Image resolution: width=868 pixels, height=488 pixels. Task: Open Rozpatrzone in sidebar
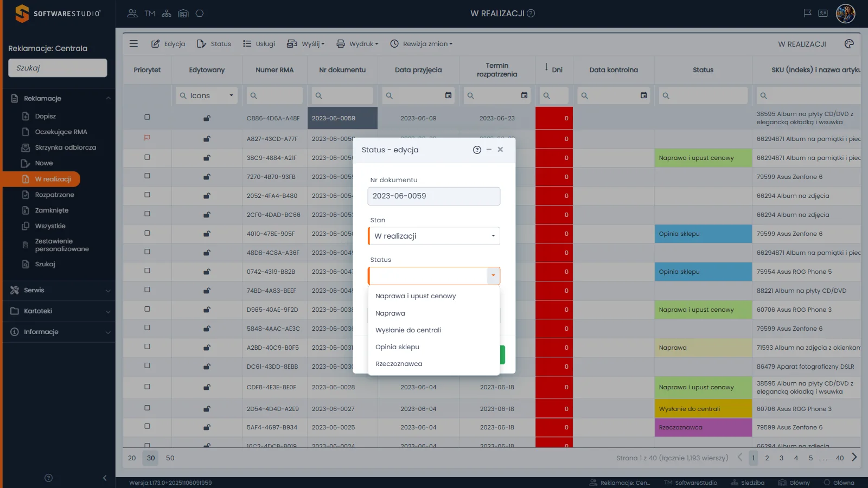point(54,195)
